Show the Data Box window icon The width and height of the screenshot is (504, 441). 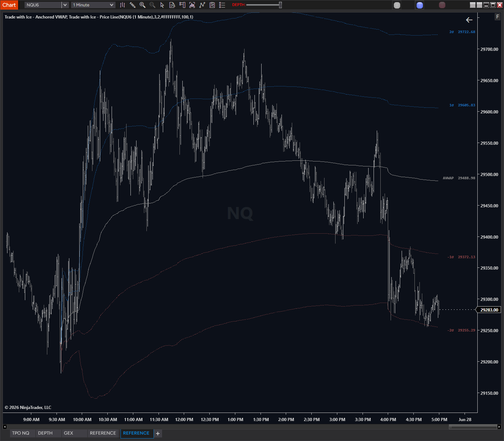(172, 5)
